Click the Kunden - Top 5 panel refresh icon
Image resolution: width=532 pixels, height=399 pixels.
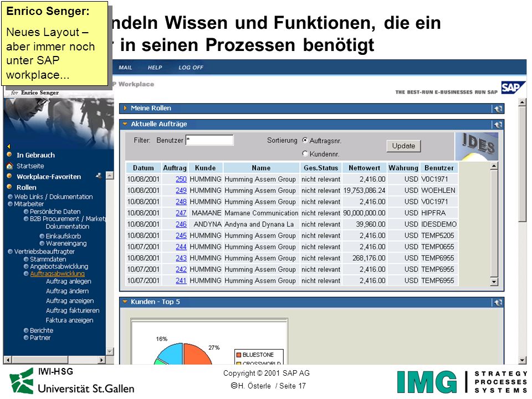pyautogui.click(x=498, y=303)
